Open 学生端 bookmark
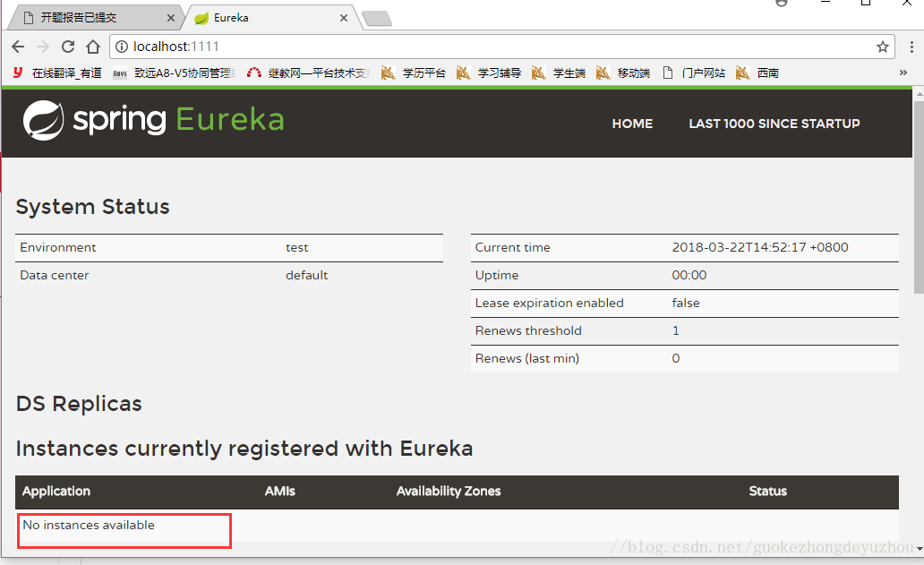924x565 pixels. 559,73
